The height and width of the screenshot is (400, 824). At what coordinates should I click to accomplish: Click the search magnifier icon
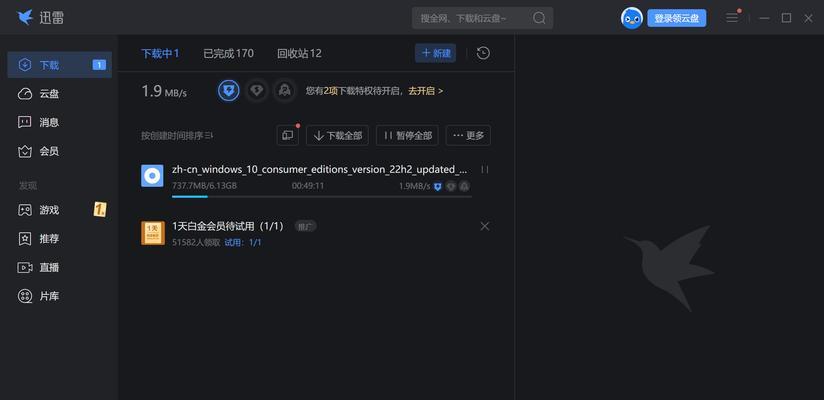pos(539,18)
